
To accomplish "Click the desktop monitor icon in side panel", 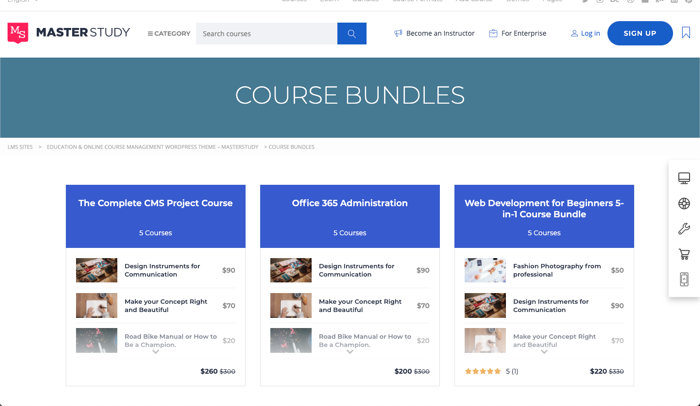I will coord(684,178).
